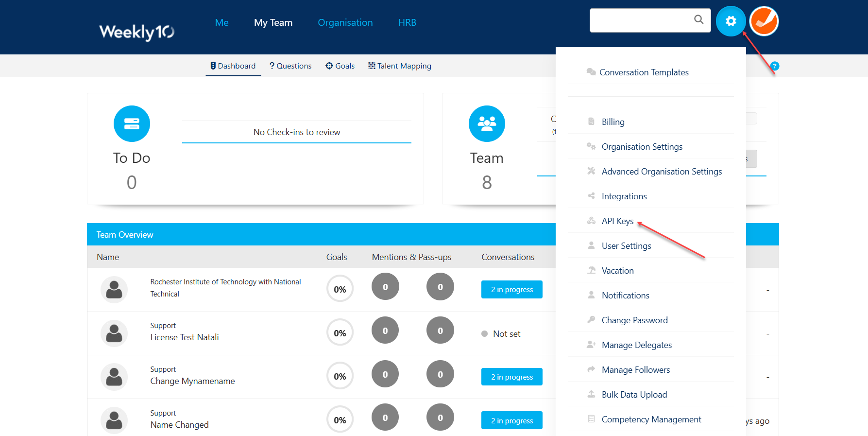The image size is (868, 436).
Task: Open the orange user profile avatar
Action: [764, 21]
